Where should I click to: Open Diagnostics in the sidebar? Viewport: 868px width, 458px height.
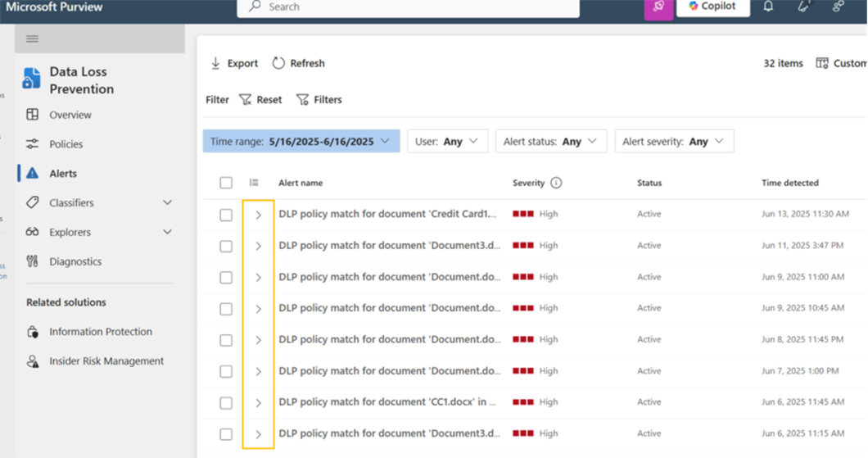tap(75, 261)
